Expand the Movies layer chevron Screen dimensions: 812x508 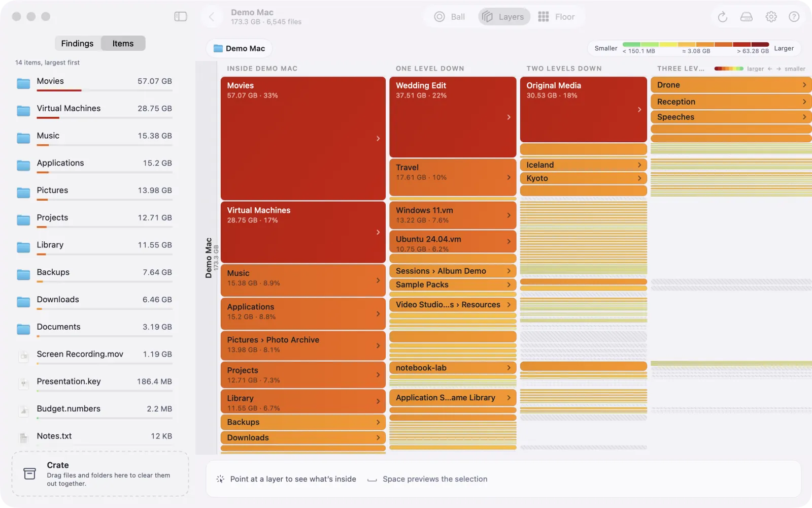point(378,138)
